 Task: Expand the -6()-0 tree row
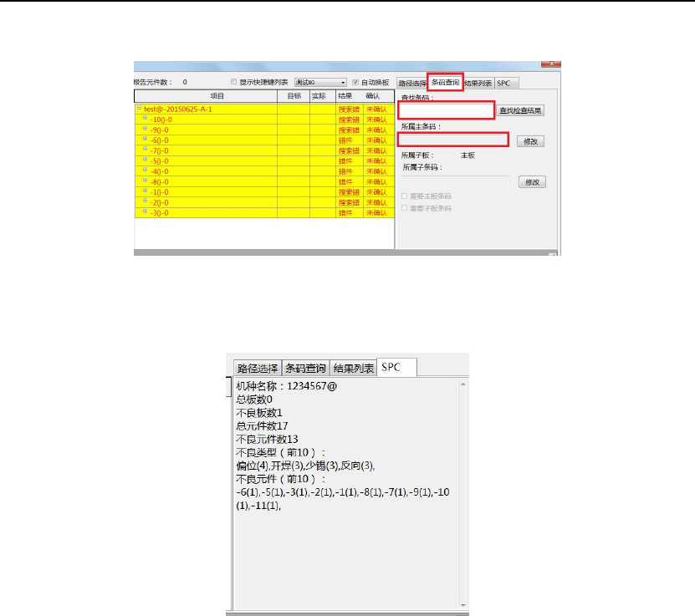pos(145,139)
